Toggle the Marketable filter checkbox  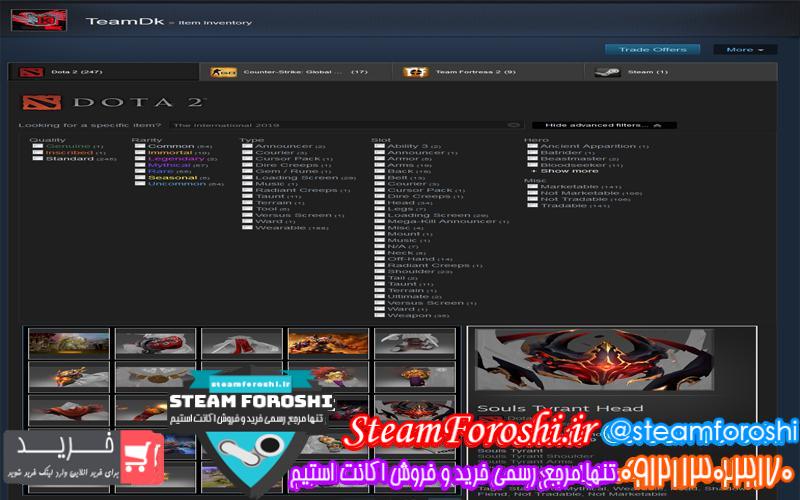pos(532,186)
